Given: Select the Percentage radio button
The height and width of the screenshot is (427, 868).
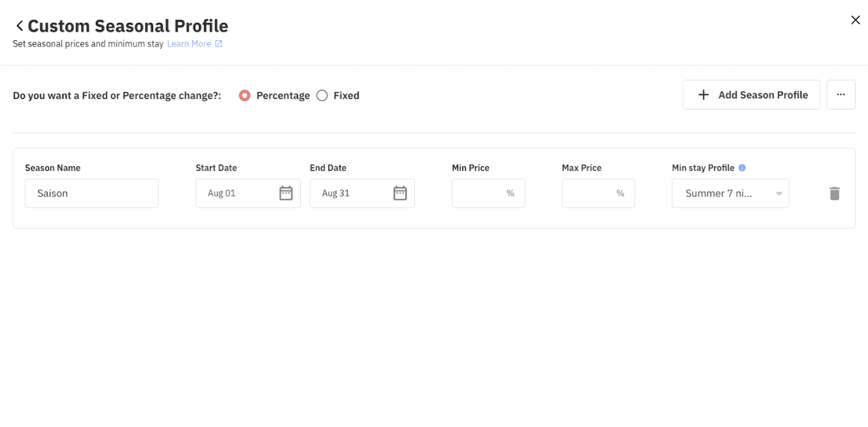Looking at the screenshot, I should click(x=244, y=95).
